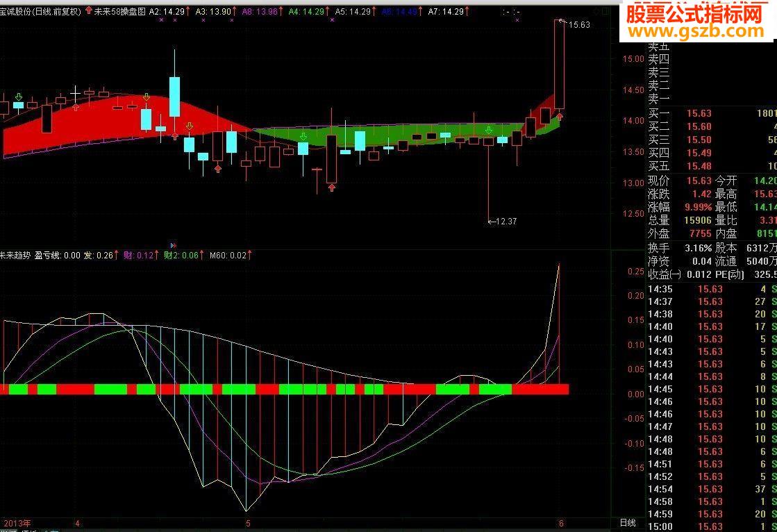Click the 最高 label
This screenshot has width=777, height=532.
pyautogui.click(x=726, y=194)
